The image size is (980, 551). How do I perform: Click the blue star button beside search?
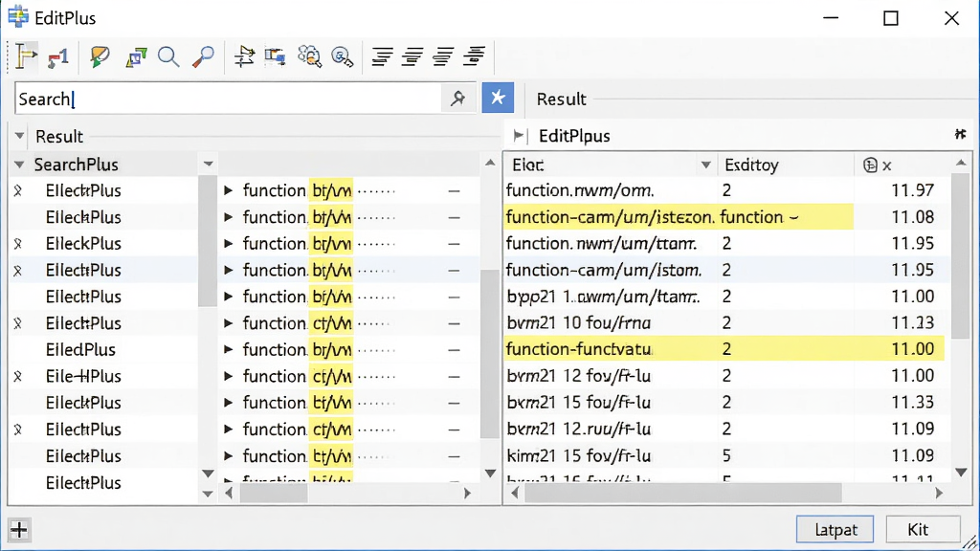tap(498, 98)
